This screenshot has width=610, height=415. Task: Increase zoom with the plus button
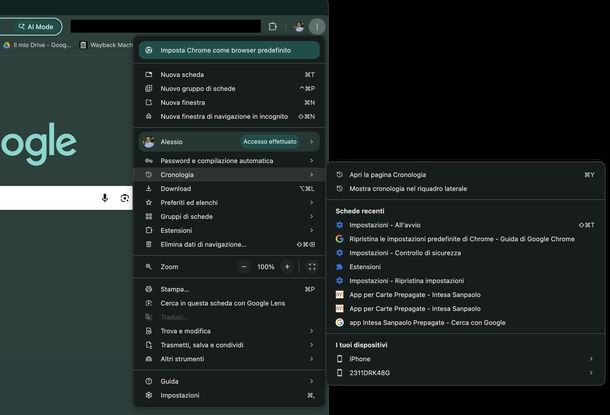[x=287, y=267]
